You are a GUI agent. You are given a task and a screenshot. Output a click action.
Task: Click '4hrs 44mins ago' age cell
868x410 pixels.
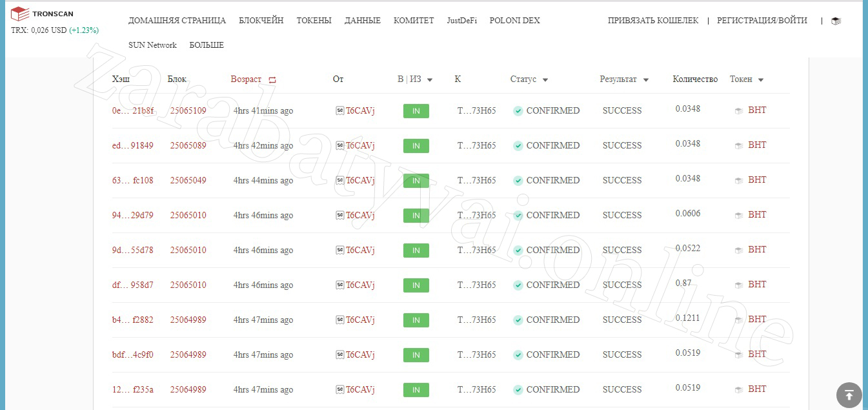pyautogui.click(x=263, y=180)
